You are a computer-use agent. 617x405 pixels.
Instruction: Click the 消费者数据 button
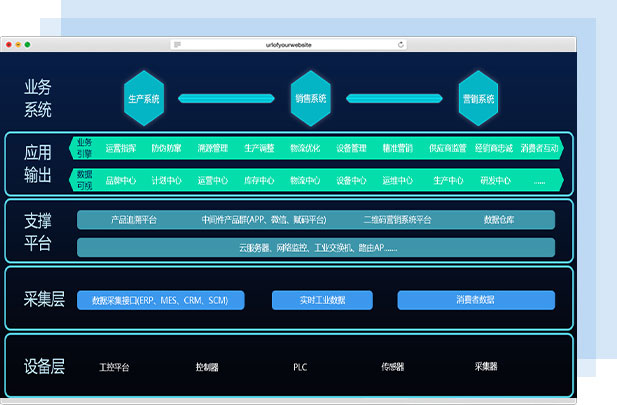click(475, 300)
